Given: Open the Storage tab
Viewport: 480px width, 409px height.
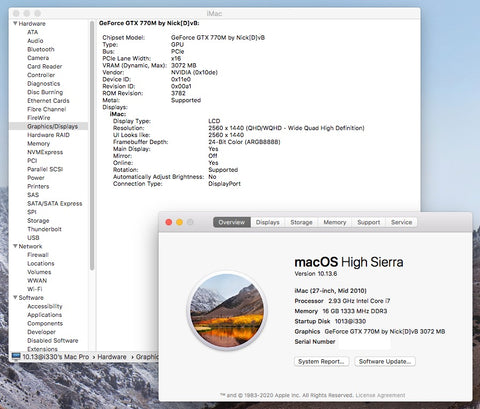Looking at the screenshot, I should pyautogui.click(x=301, y=222).
